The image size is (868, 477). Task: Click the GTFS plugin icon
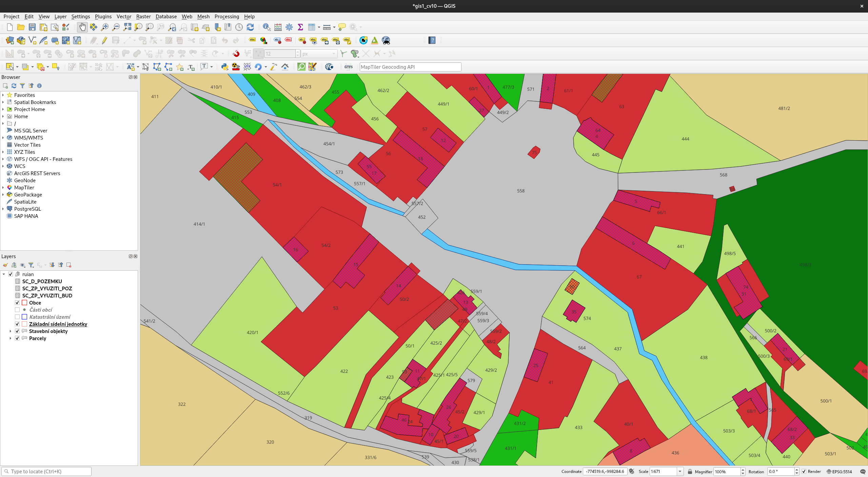pyautogui.click(x=349, y=67)
